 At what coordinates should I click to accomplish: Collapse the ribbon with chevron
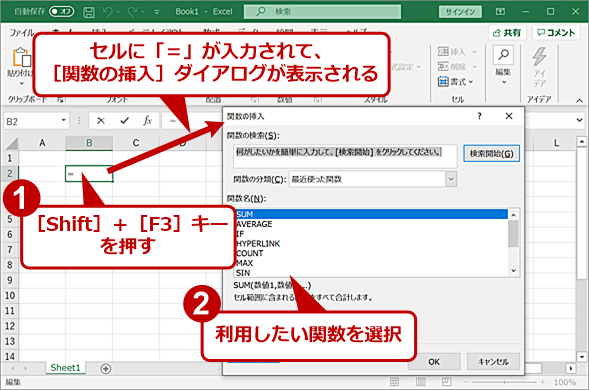click(x=580, y=100)
